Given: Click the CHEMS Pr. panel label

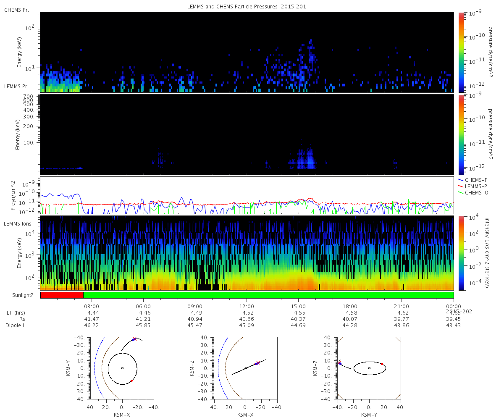Looking at the screenshot, I should pos(16,10).
